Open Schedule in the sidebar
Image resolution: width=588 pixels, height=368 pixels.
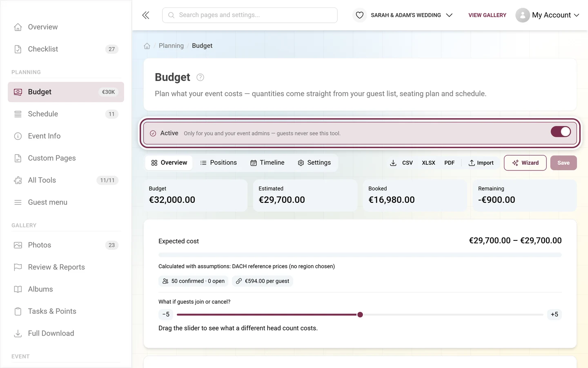tap(66, 114)
